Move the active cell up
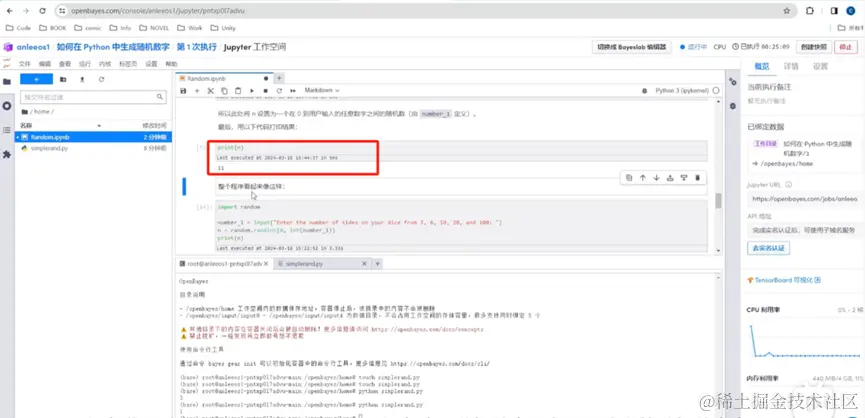Screen dimensions: 865x418 [x=643, y=178]
